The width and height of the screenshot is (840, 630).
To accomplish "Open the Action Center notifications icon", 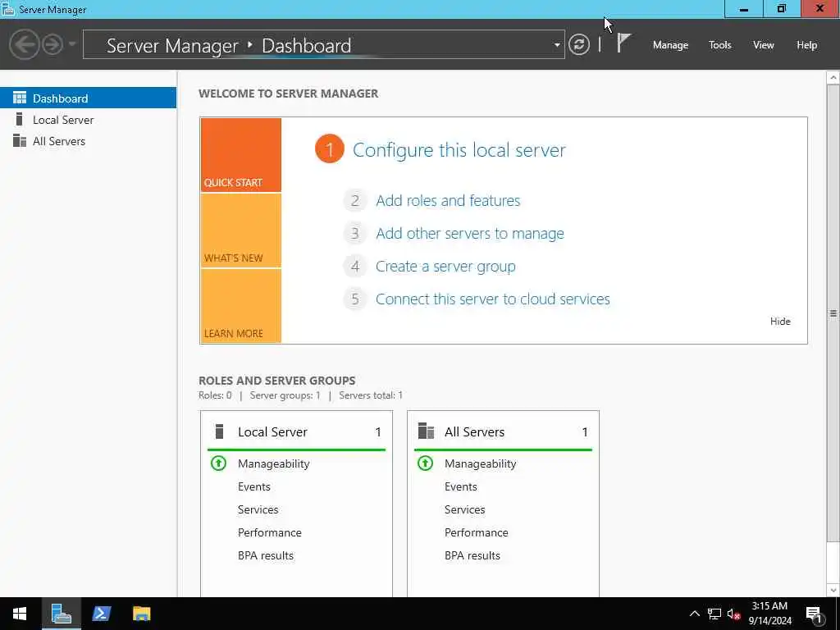I will coord(814,614).
